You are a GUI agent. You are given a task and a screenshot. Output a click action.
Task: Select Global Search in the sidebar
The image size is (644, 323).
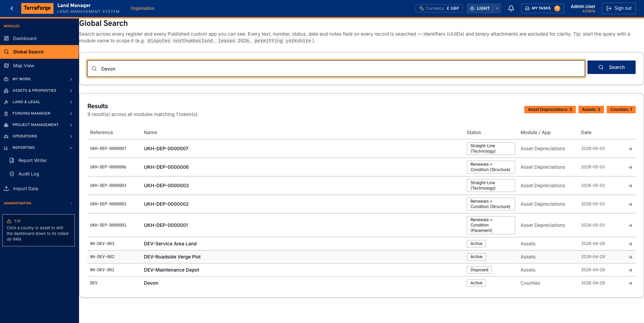[39, 52]
